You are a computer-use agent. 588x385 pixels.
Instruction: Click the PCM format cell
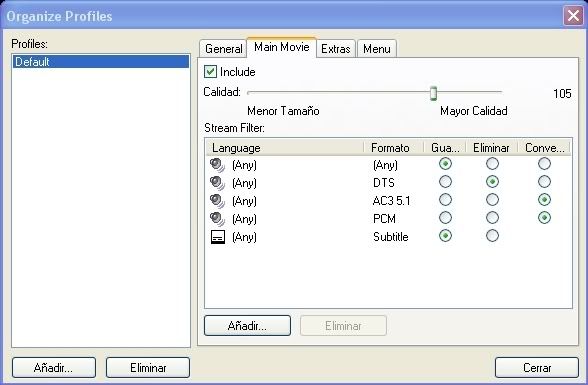click(384, 219)
